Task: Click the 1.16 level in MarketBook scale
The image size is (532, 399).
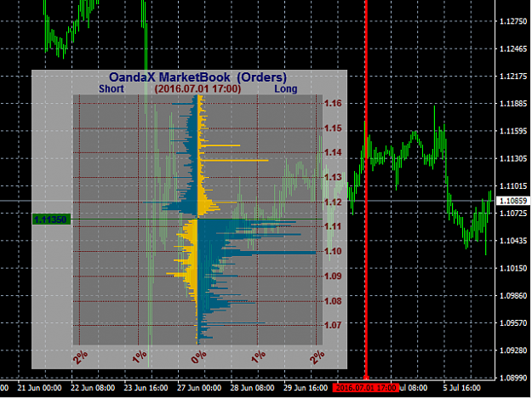Action: (333, 104)
